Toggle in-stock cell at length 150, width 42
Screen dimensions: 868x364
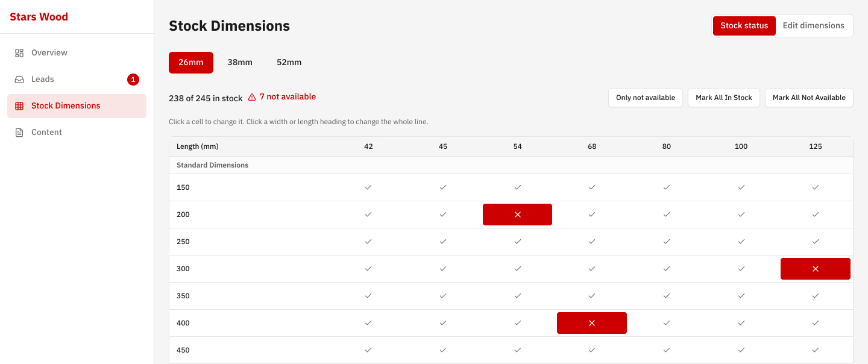point(368,187)
